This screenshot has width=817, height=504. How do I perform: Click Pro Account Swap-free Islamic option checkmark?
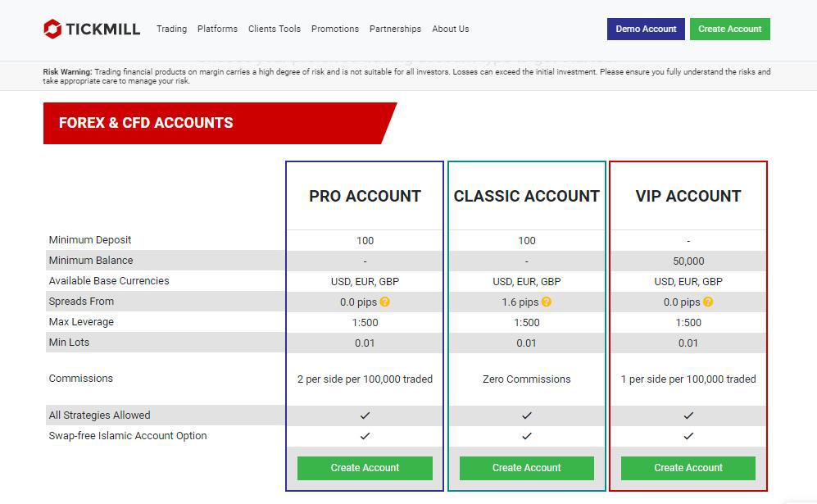pos(365,436)
